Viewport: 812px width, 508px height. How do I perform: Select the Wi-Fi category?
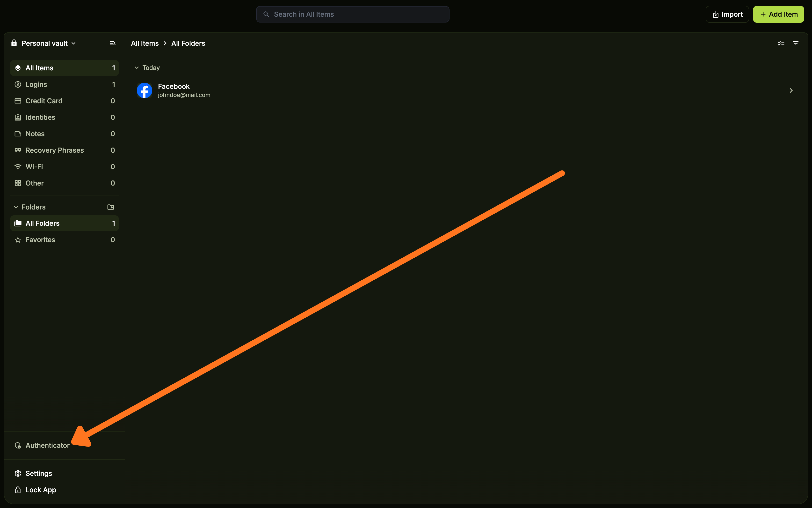click(65, 167)
